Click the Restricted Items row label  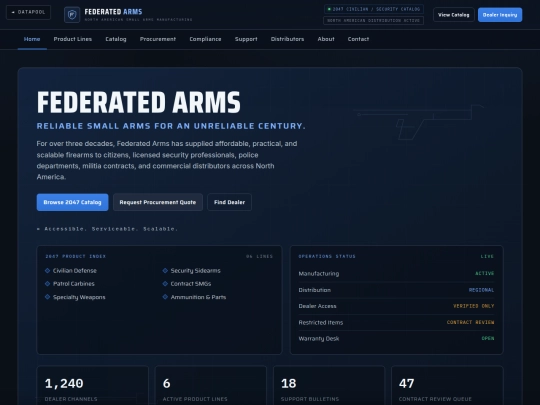click(x=321, y=323)
